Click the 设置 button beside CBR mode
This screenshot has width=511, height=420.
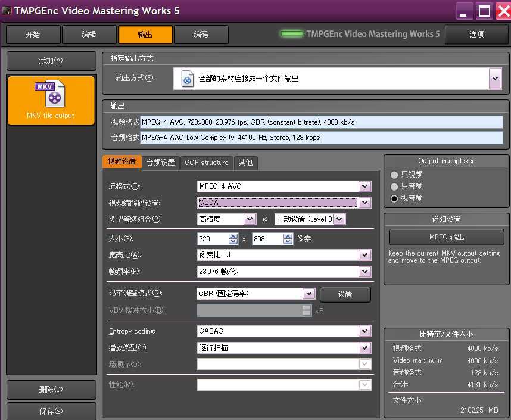pyautogui.click(x=345, y=294)
